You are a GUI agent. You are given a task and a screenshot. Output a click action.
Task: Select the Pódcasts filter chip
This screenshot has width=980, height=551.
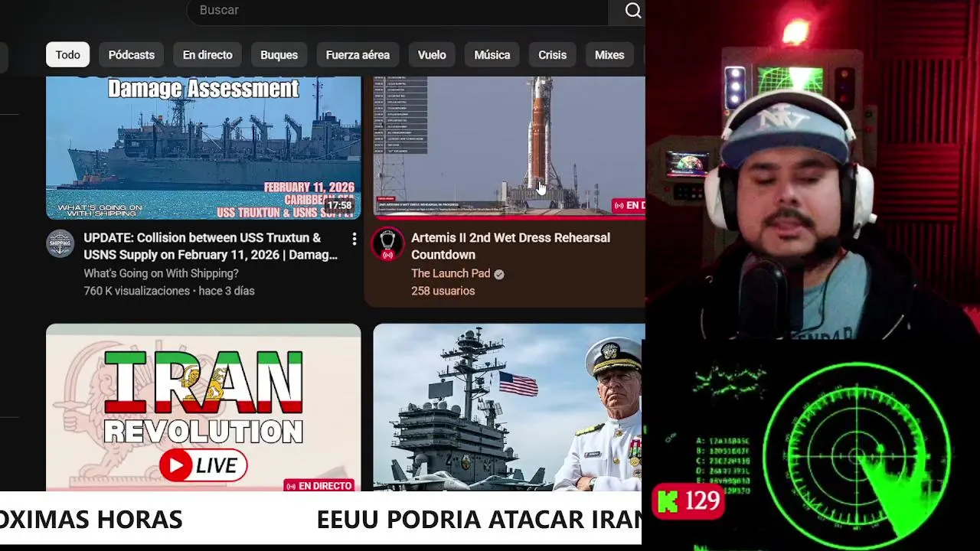[x=131, y=55]
